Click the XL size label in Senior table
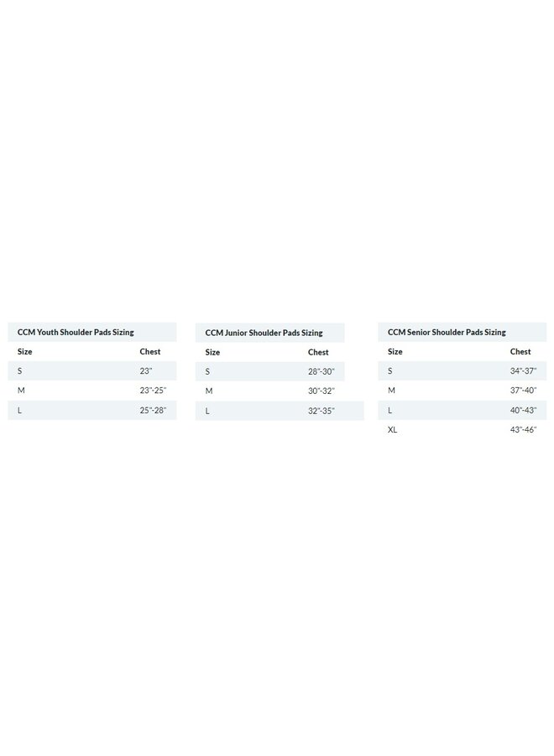 [x=393, y=429]
